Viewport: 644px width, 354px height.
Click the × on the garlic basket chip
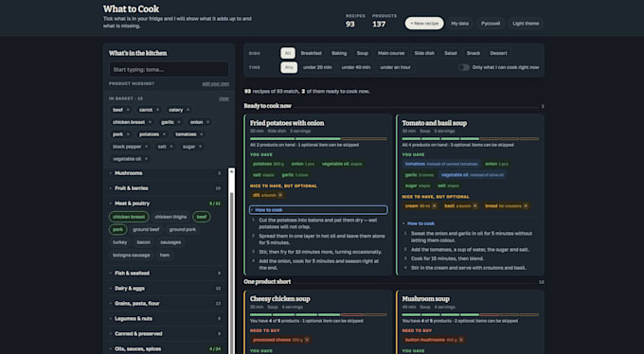tap(179, 122)
